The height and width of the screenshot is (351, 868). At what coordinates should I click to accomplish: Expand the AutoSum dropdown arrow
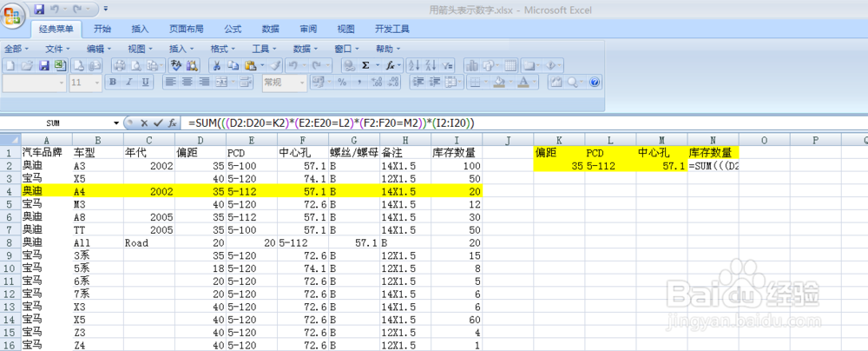[378, 65]
